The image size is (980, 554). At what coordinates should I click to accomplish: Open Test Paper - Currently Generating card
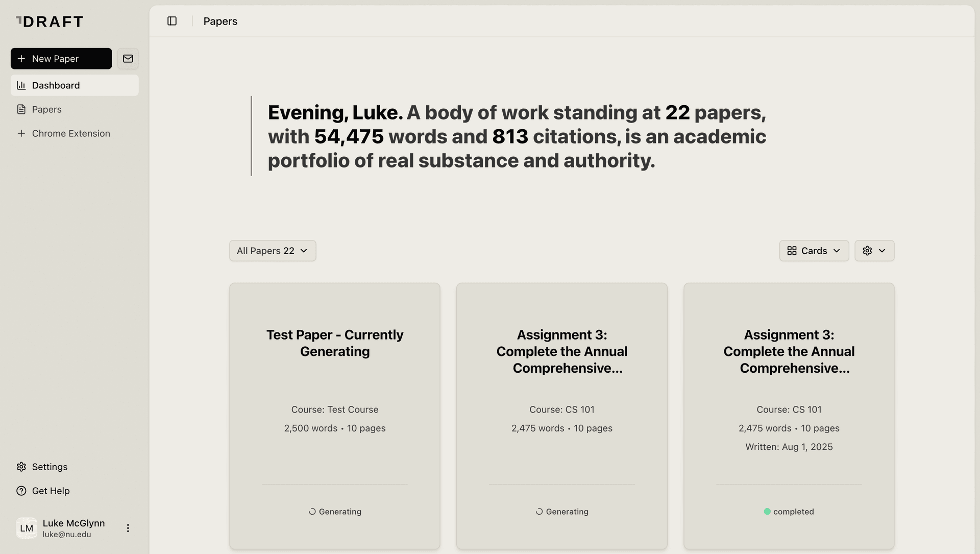[335, 343]
